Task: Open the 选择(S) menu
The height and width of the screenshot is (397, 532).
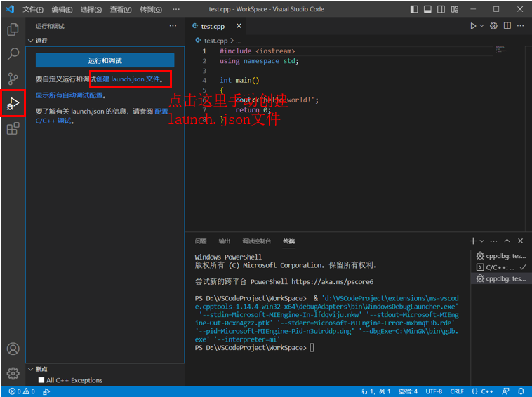Action: 91,10
